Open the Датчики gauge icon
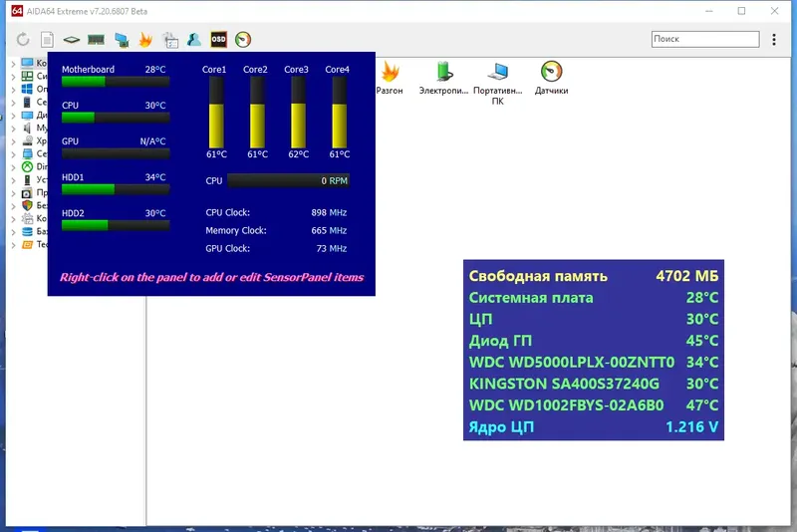The height and width of the screenshot is (532, 797). (552, 72)
